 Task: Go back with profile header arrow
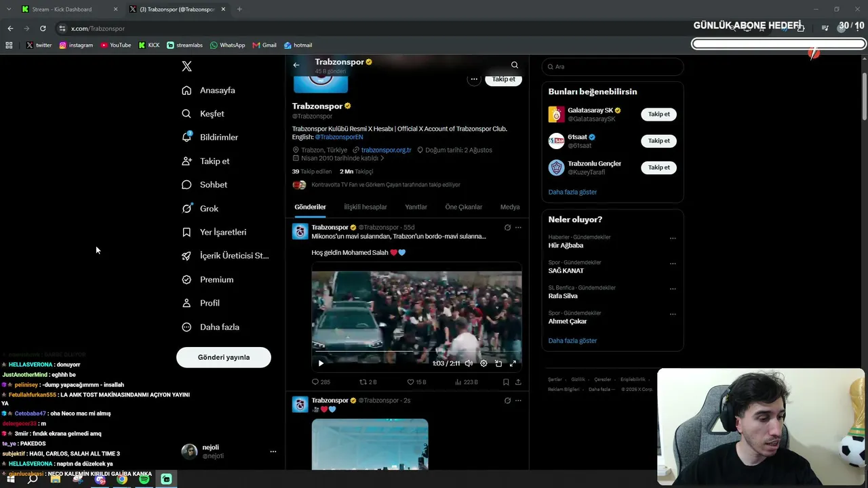296,65
